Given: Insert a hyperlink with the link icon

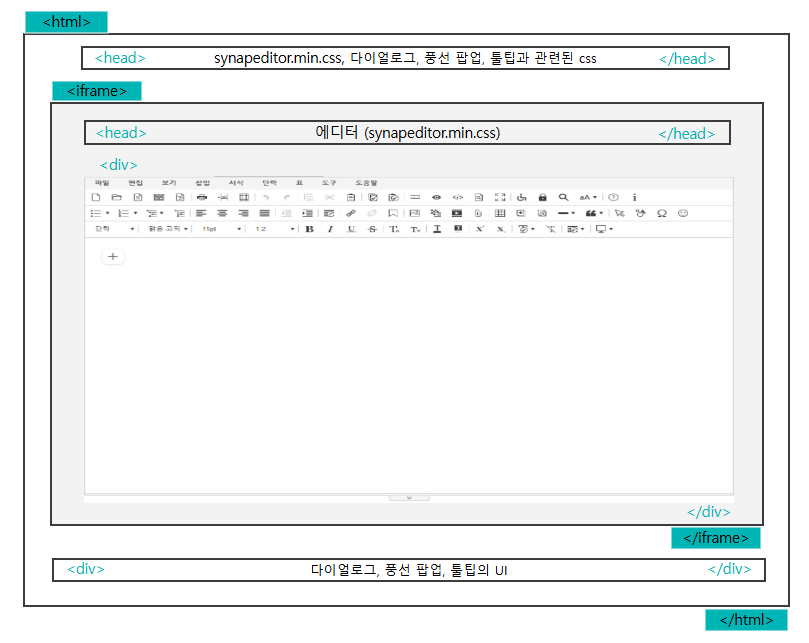Looking at the screenshot, I should click(351, 213).
